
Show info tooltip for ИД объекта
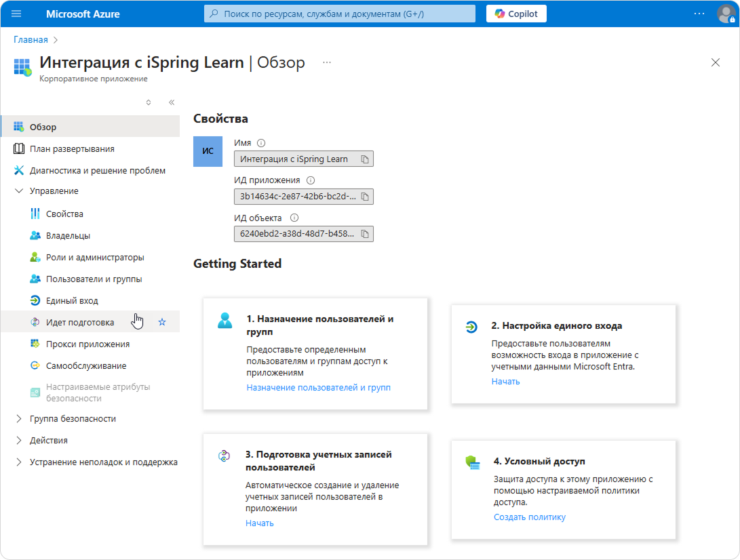pos(294,218)
